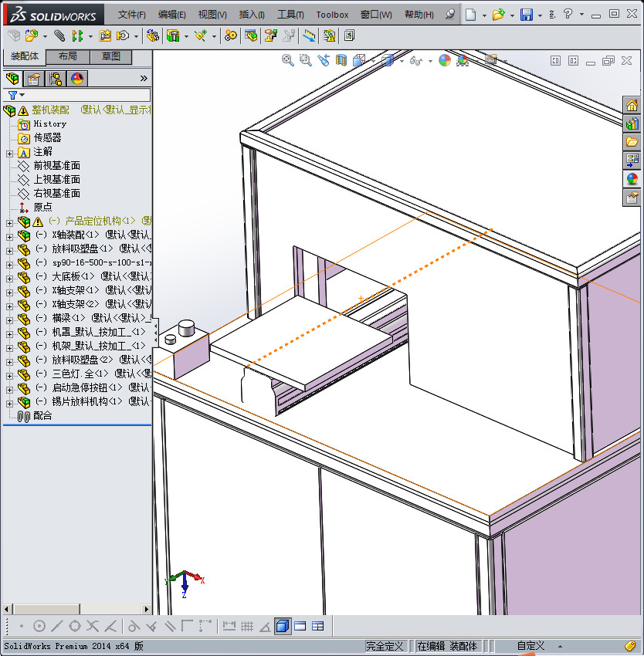Open the Insert Components dropdown arrow

(45, 36)
